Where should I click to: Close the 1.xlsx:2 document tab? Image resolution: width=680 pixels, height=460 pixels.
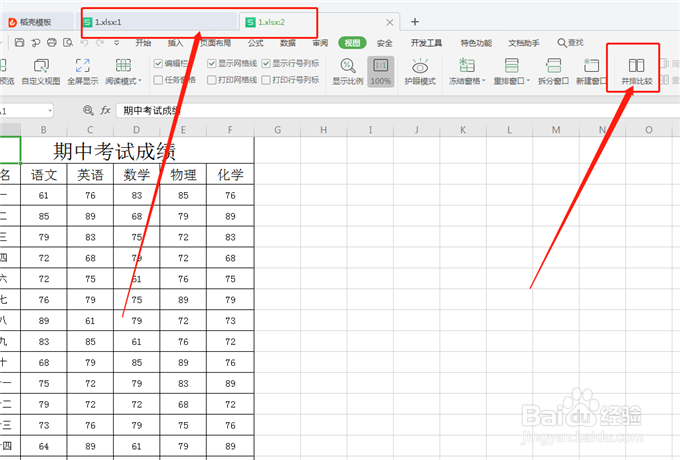390,22
